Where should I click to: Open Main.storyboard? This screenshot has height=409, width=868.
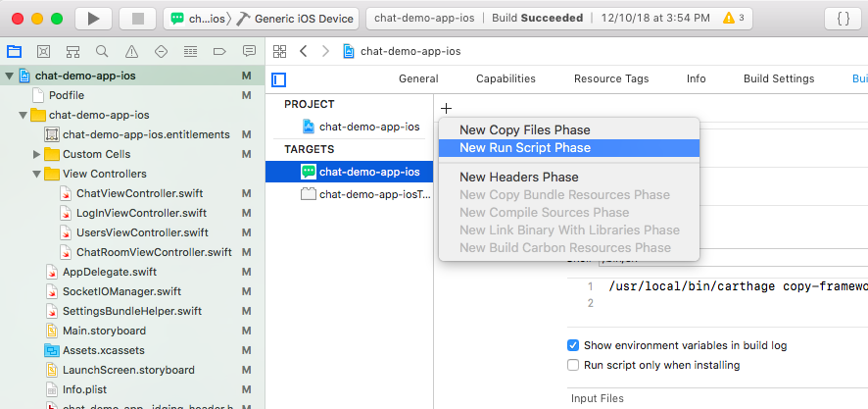104,331
